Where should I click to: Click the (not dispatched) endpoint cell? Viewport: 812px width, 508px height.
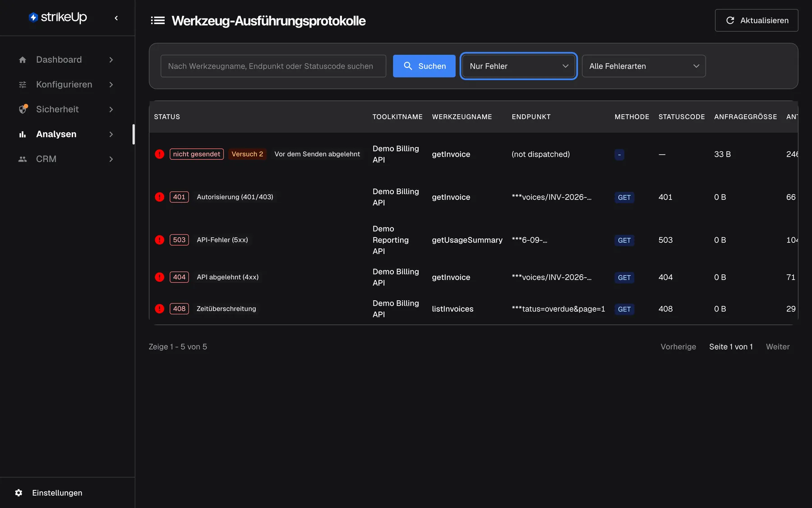click(540, 154)
